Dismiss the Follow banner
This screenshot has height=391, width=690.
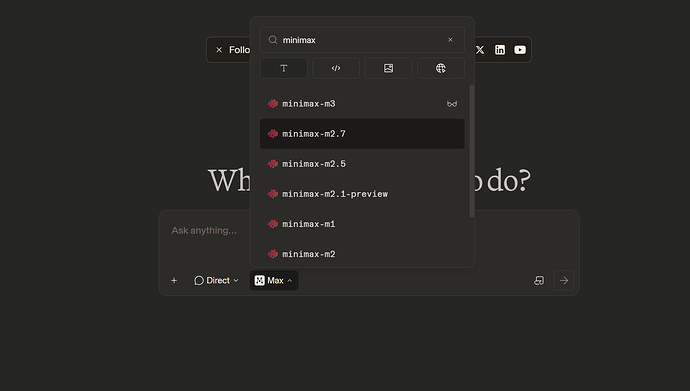coord(219,50)
